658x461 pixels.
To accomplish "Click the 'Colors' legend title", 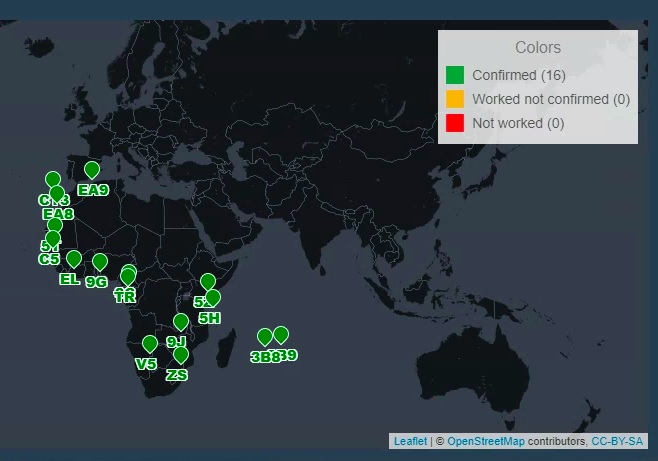I will point(538,47).
